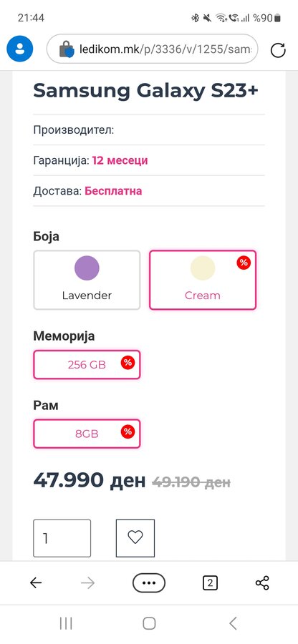Viewport: 298px width, 644px height.
Task: Open the tab switcher showing 2 tabs
Action: (x=210, y=582)
